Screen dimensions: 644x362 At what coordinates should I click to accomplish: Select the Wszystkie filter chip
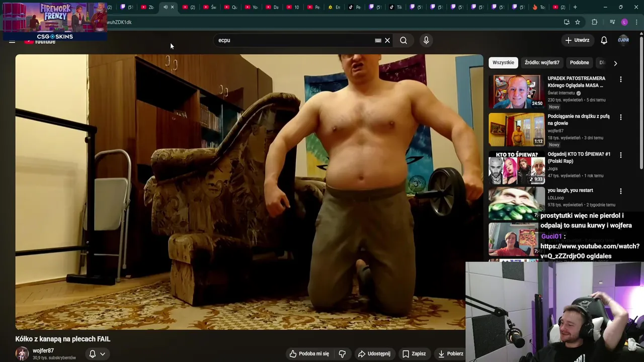pos(503,62)
